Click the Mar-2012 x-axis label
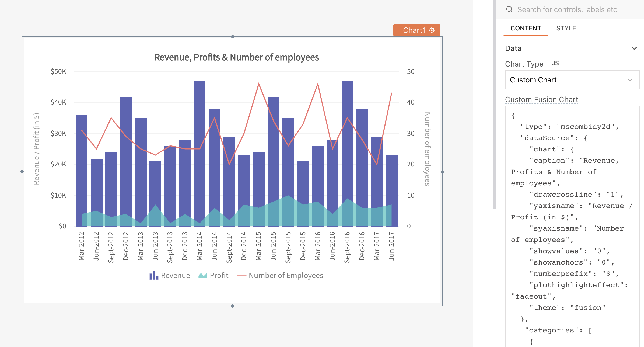The width and height of the screenshot is (644, 347). pos(81,246)
